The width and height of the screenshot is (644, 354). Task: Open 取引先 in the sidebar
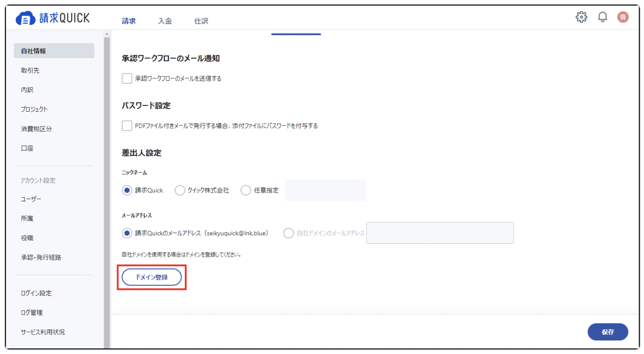click(x=30, y=70)
